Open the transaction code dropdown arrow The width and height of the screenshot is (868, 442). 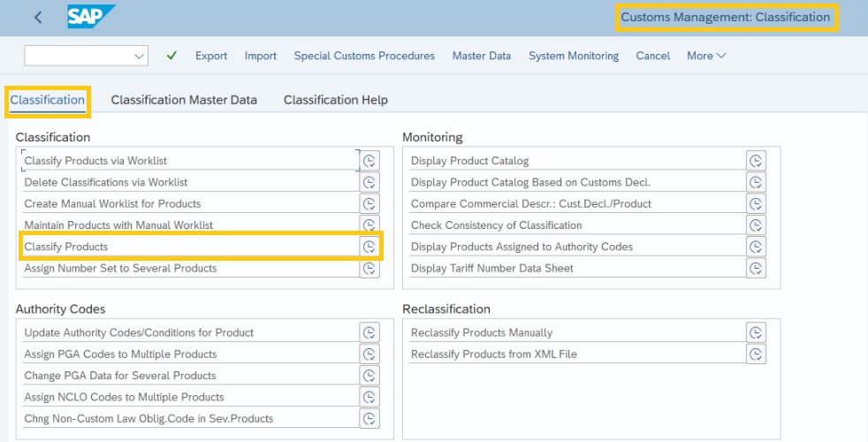click(x=139, y=56)
